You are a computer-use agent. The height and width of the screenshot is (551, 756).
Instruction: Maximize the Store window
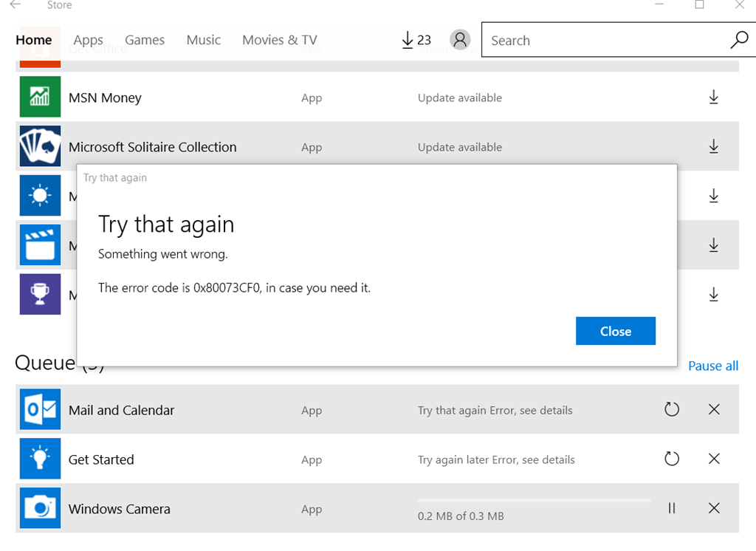tap(700, 5)
